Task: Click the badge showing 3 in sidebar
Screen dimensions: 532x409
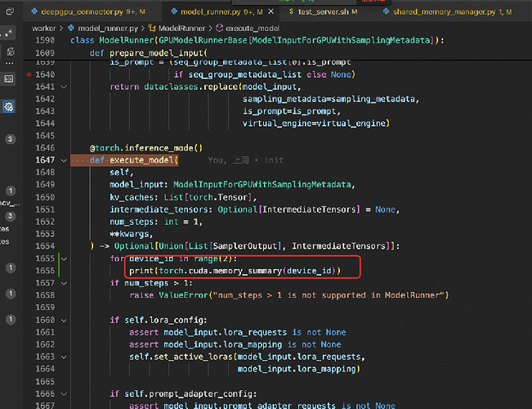Action: click(x=9, y=139)
